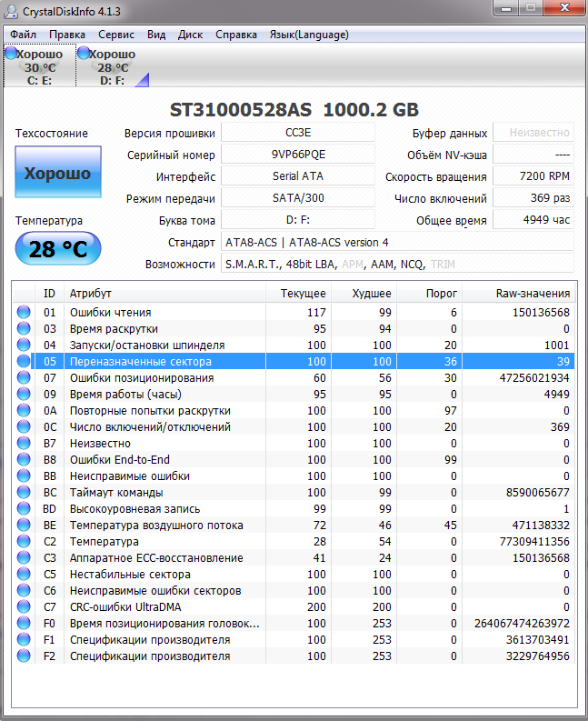Image resolution: width=588 pixels, height=721 pixels.
Task: Click the orb next to Нестабильные сектора
Action: click(24, 575)
